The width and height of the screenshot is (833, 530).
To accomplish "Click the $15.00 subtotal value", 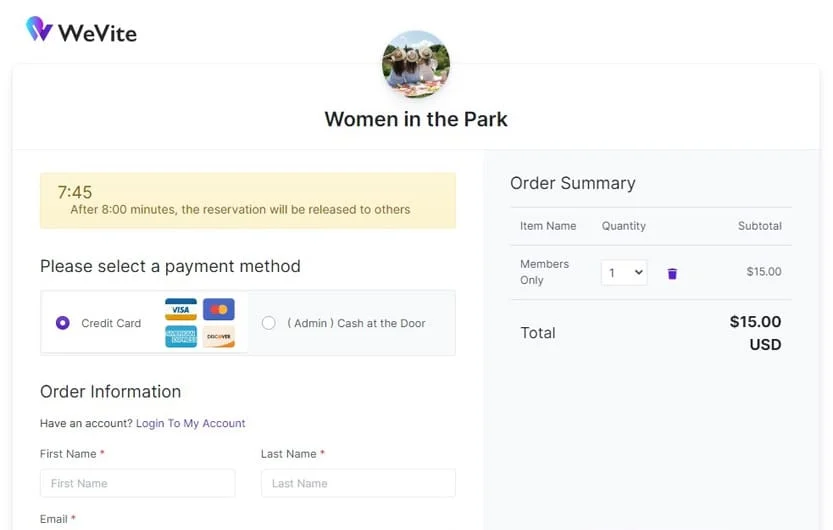I will [x=764, y=271].
